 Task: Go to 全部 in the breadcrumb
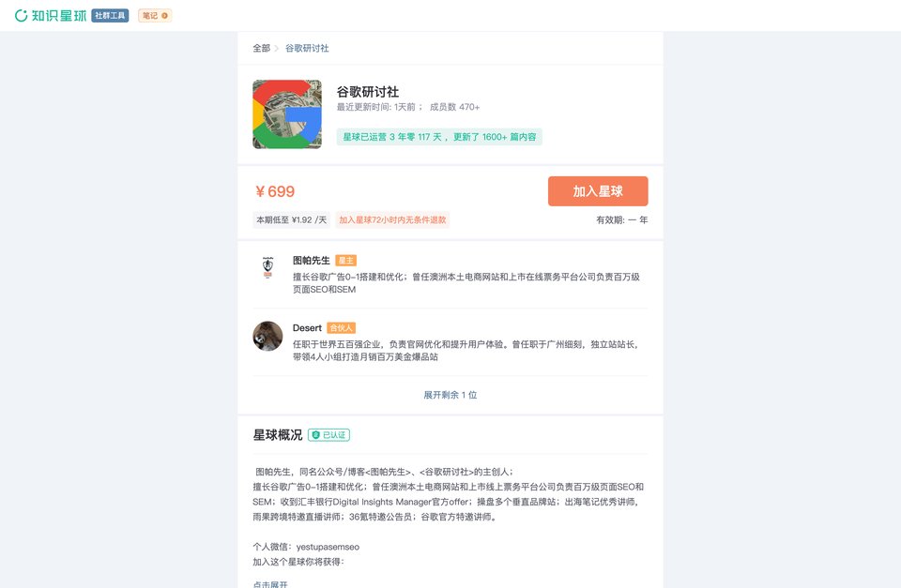pos(262,48)
